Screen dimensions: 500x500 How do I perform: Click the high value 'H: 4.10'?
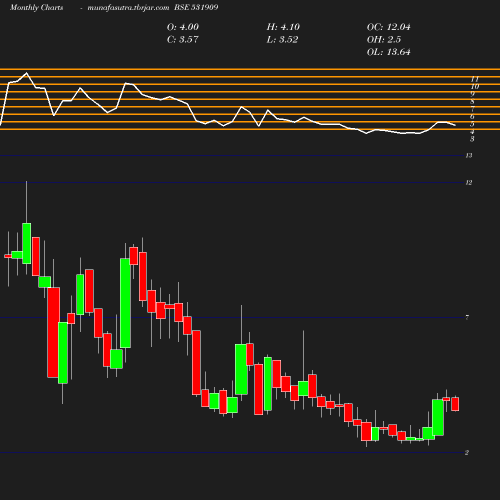[283, 27]
